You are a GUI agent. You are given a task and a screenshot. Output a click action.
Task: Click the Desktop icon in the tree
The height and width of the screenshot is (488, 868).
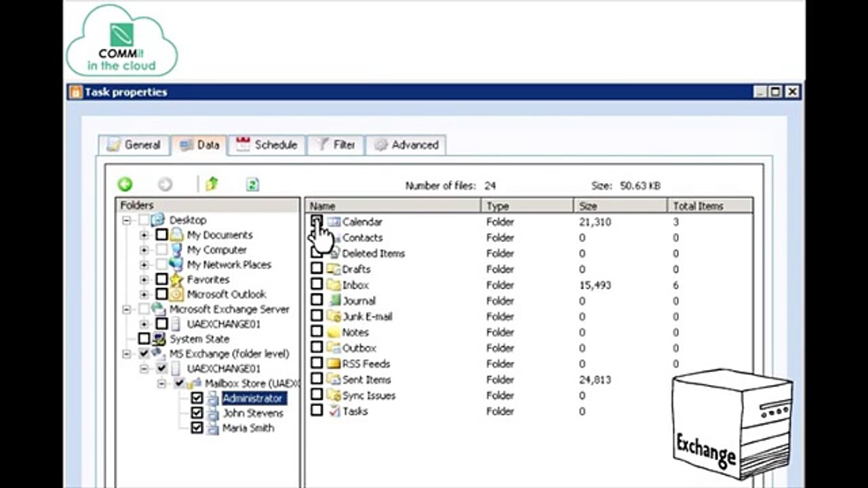coord(158,220)
